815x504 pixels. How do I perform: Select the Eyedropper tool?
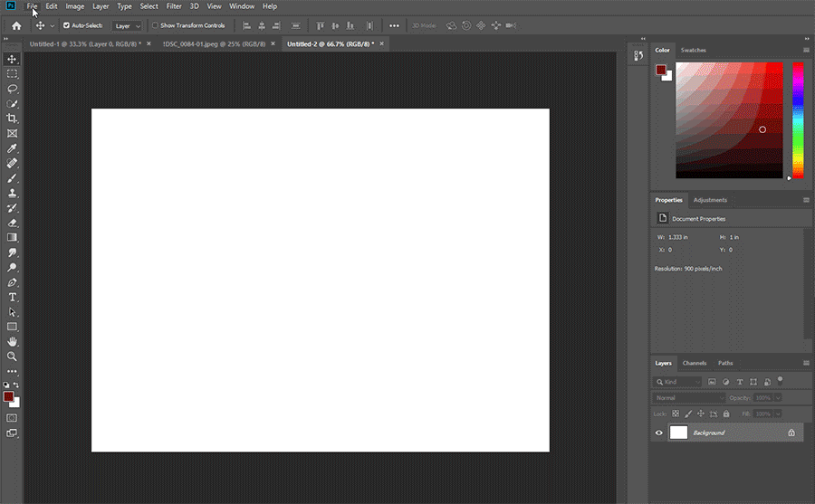click(x=12, y=148)
